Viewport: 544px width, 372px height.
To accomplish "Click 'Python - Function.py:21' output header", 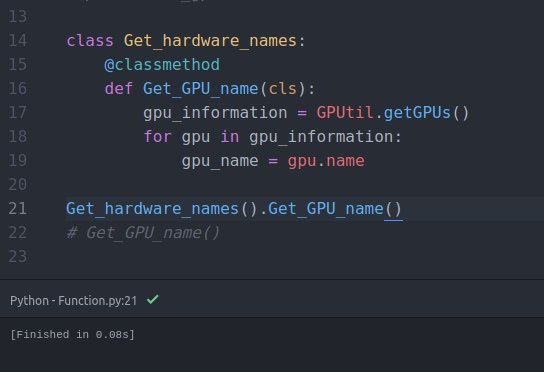I will 74,301.
